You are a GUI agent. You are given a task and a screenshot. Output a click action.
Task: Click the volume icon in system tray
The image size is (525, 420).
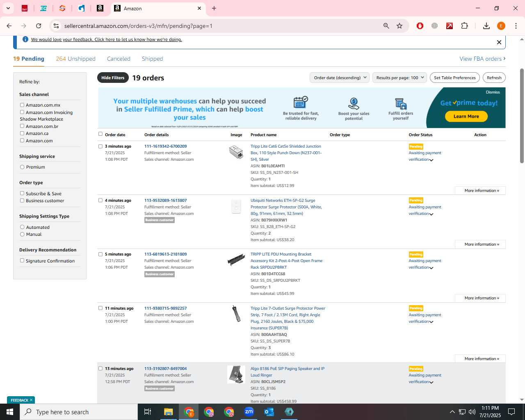pyautogui.click(x=472, y=412)
